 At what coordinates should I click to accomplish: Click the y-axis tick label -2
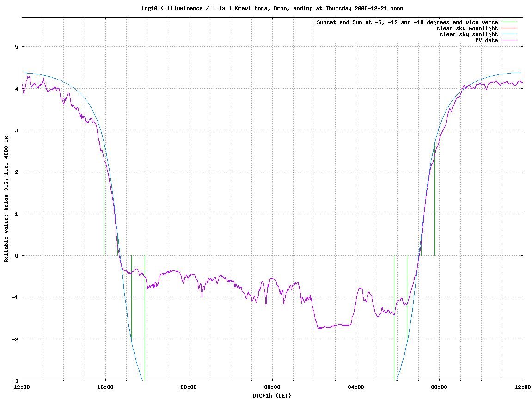pos(15,339)
